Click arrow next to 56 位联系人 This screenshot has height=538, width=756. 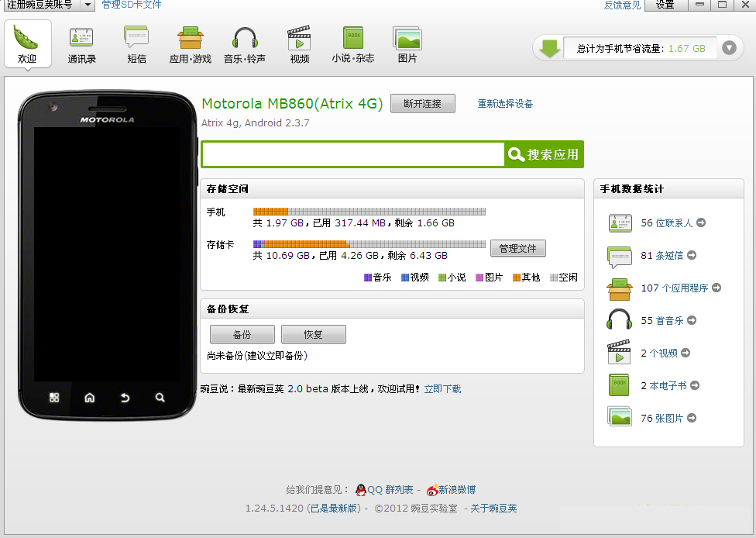pyautogui.click(x=701, y=222)
